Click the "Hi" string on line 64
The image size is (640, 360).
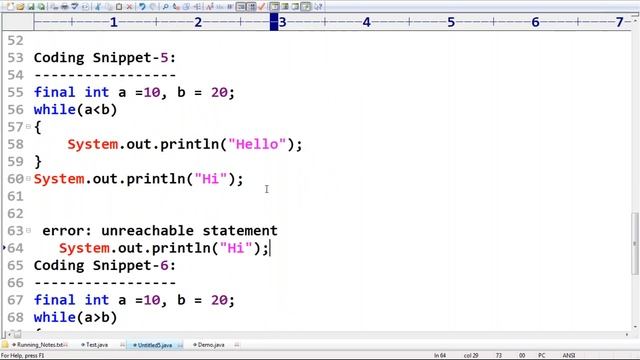click(x=236, y=248)
